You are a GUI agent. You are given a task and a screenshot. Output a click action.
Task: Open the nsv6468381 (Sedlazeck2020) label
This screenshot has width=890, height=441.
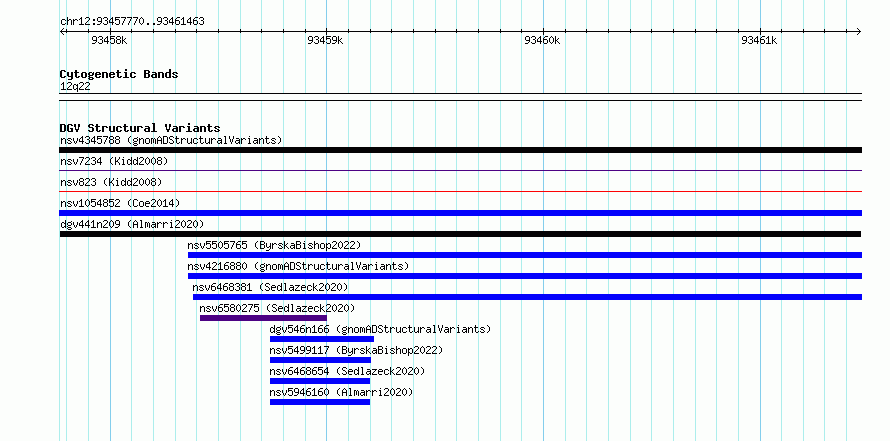[270, 287]
